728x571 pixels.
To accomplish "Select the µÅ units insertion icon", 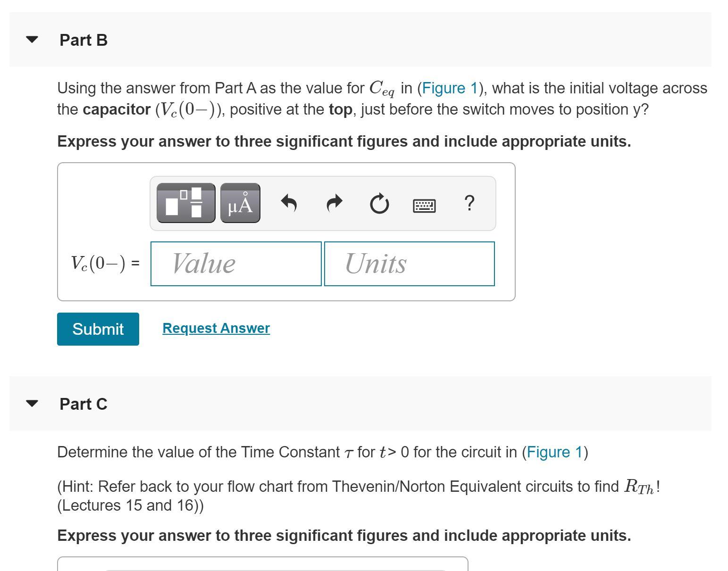I will (x=240, y=204).
